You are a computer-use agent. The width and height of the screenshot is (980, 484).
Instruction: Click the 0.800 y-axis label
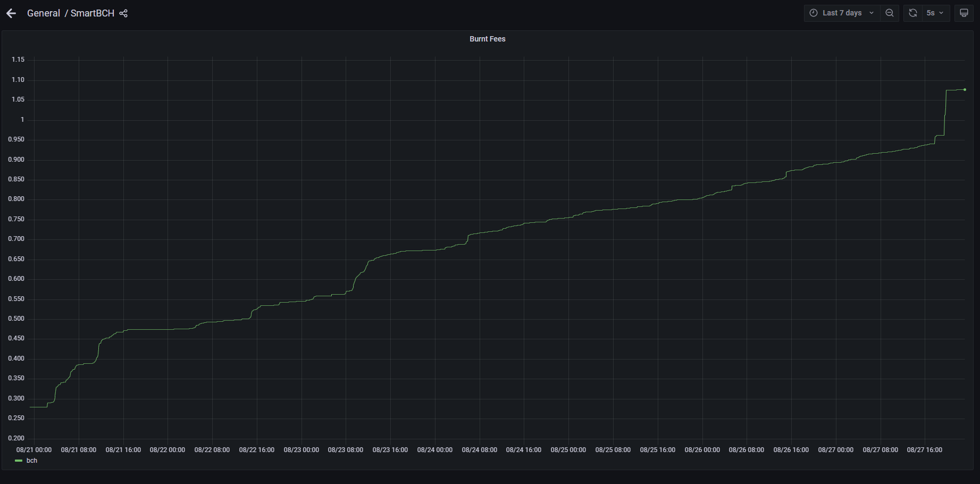16,199
